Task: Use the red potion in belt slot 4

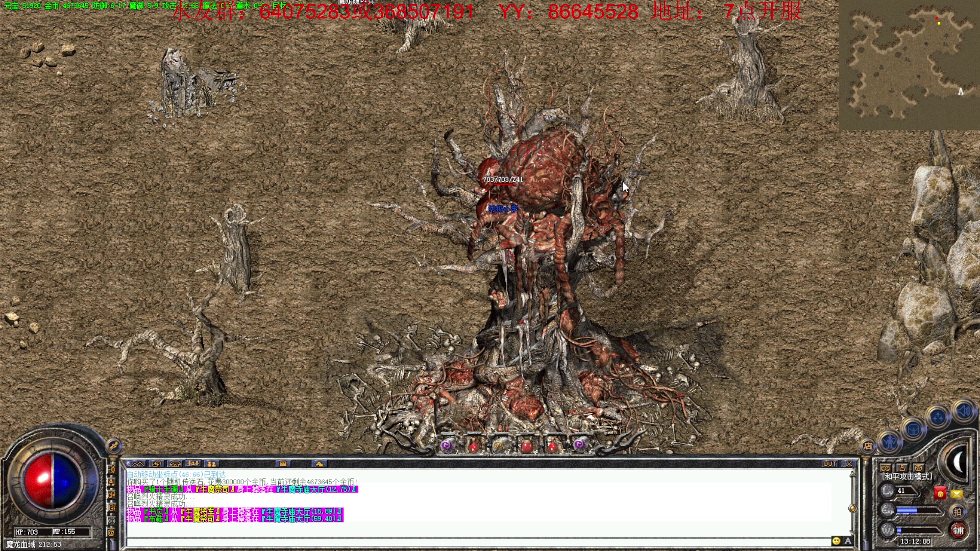Action: (526, 446)
